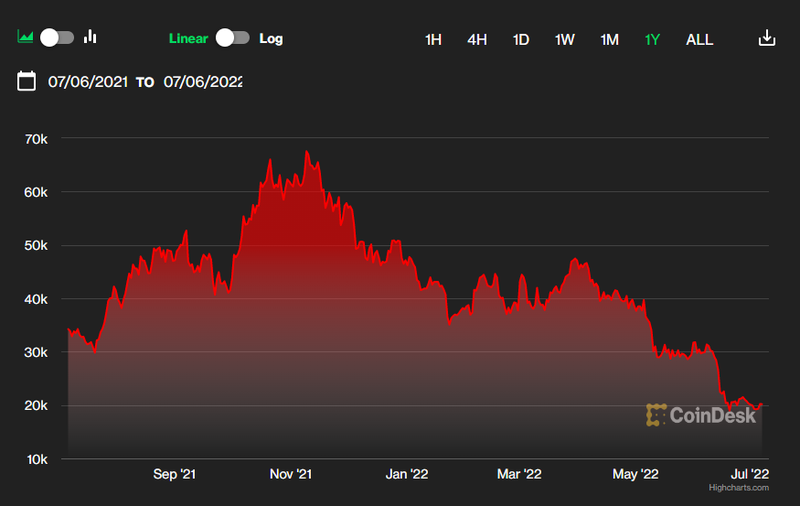Open the calendar date picker icon

[x=27, y=81]
